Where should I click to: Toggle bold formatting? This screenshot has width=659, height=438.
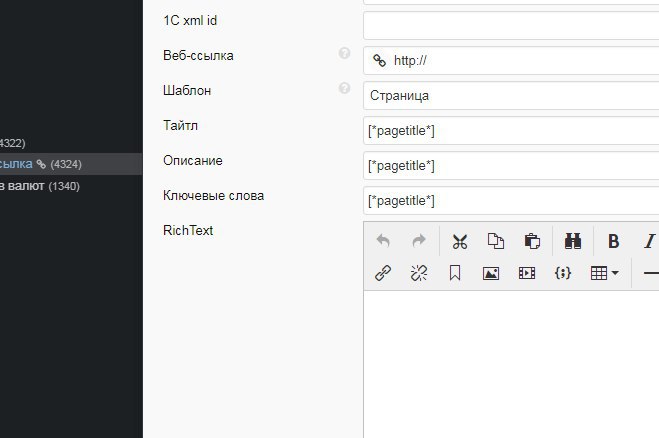point(614,241)
